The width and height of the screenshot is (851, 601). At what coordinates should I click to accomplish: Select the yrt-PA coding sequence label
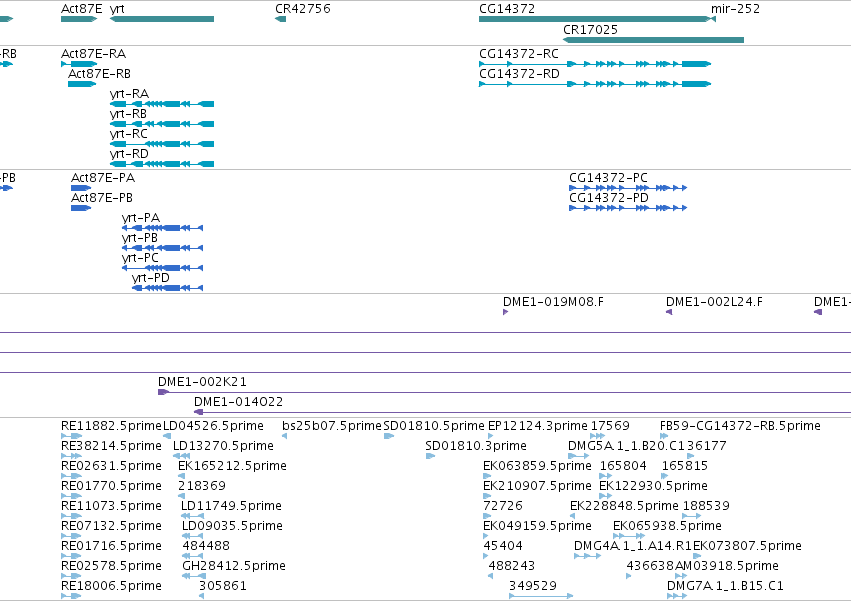pos(141,218)
